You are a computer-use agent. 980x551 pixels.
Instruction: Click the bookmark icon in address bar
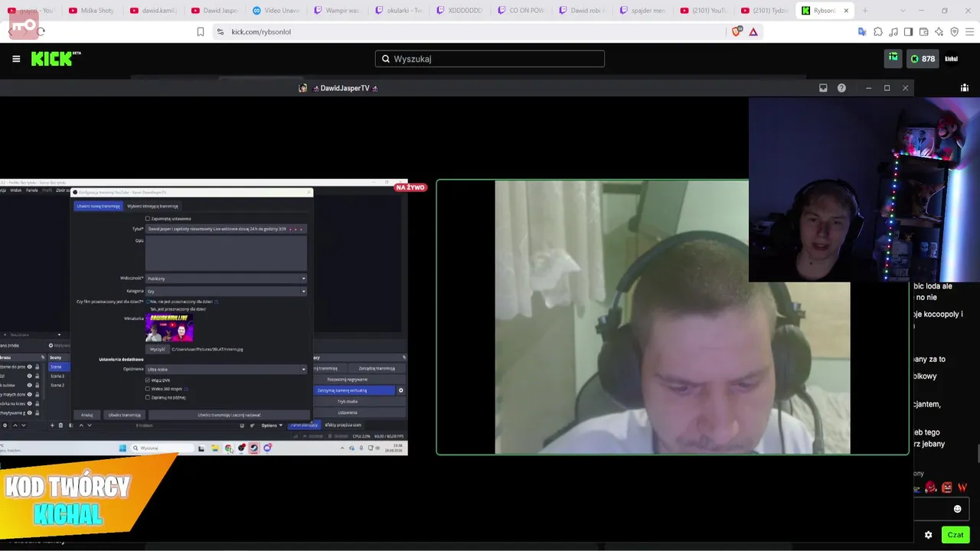201,31
